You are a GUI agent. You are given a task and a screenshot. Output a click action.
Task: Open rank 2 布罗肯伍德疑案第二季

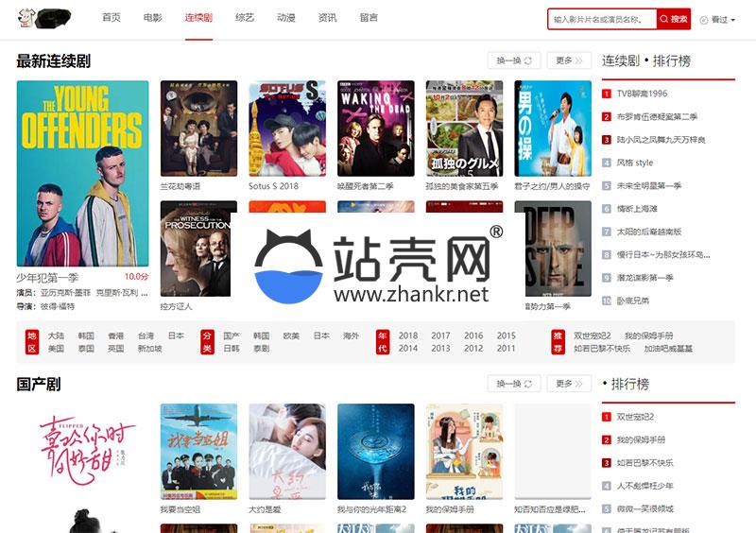pyautogui.click(x=657, y=117)
